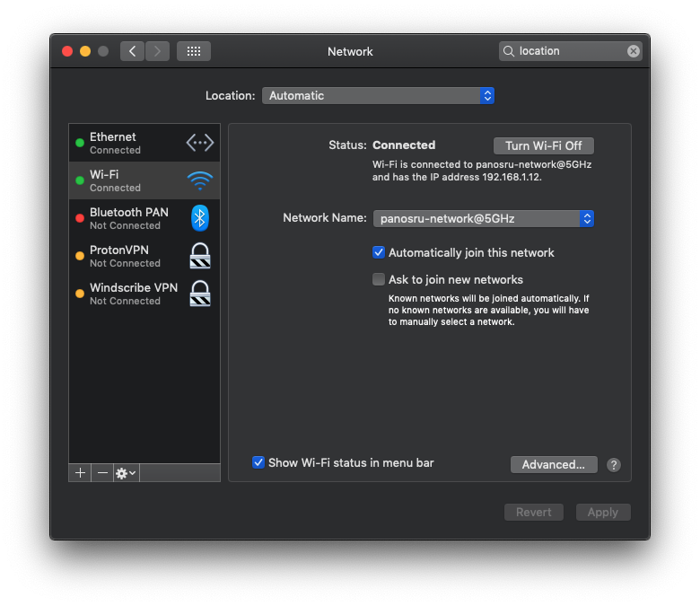The height and width of the screenshot is (606, 700).
Task: Select the Ethernet service in sidebar
Action: 144,143
